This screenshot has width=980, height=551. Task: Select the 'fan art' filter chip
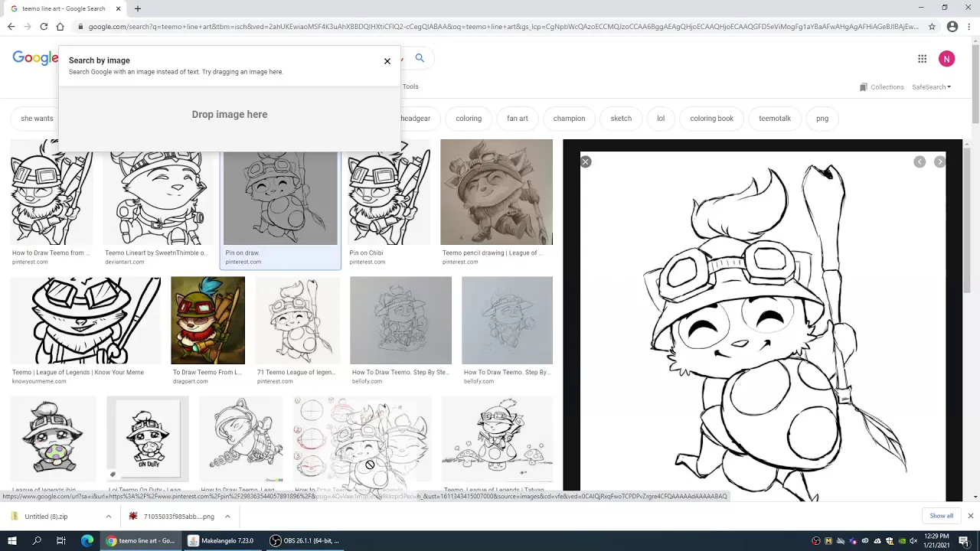click(518, 119)
